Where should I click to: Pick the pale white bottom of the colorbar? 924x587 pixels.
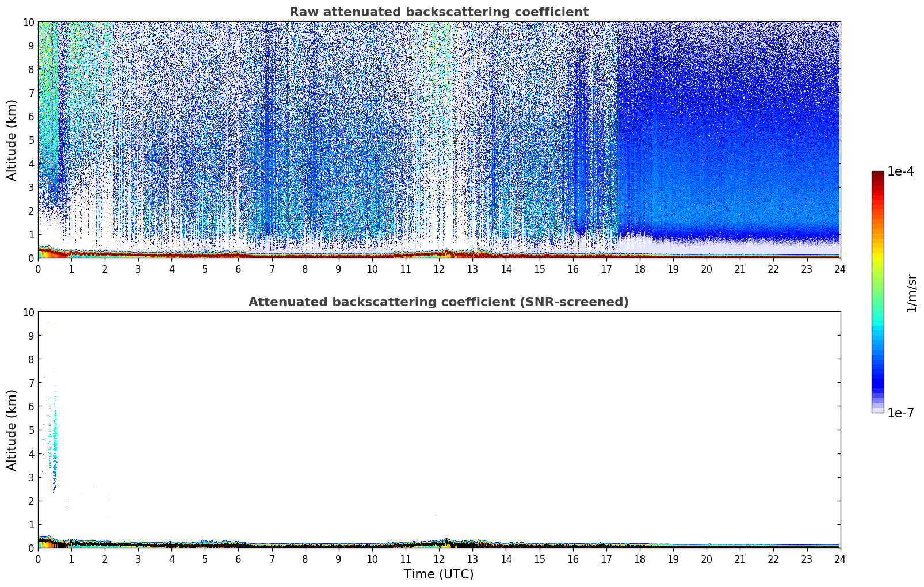(x=877, y=410)
